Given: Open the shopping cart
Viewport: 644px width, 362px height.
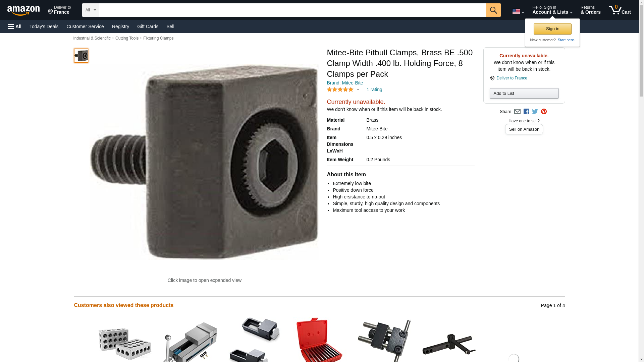Looking at the screenshot, I should (620, 10).
